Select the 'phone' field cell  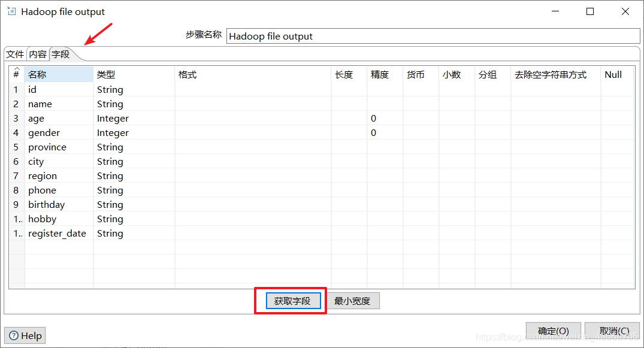pyautogui.click(x=59, y=190)
